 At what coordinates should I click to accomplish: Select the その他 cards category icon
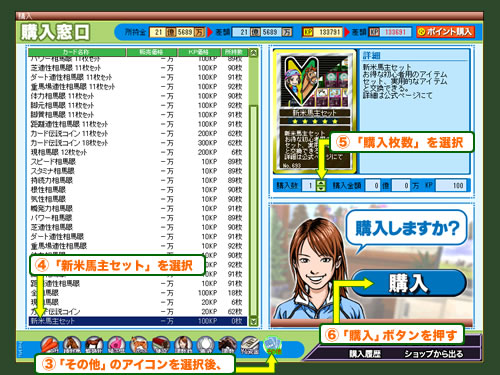click(x=273, y=345)
